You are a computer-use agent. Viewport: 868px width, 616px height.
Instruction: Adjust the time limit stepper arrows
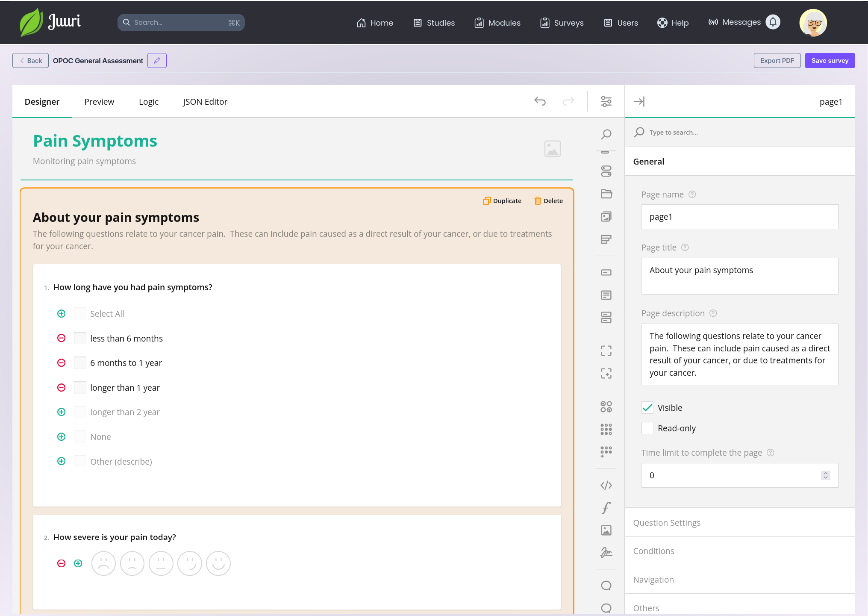pyautogui.click(x=825, y=475)
